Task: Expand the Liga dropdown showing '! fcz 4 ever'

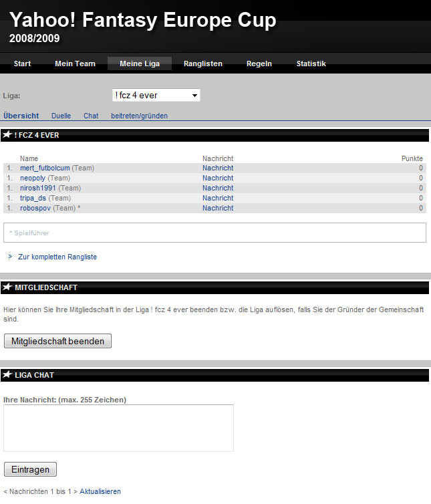Action: click(x=156, y=95)
